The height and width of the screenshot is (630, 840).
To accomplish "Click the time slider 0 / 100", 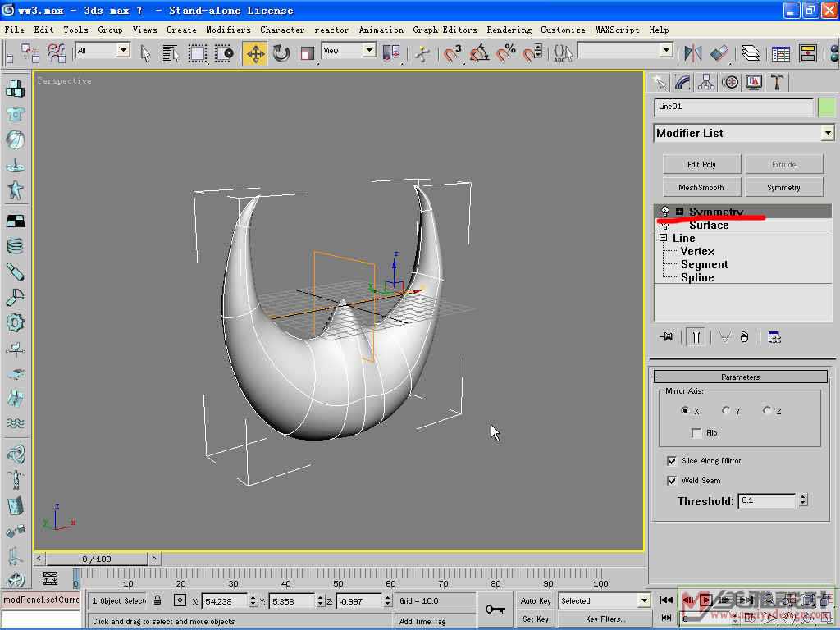I will coord(97,559).
